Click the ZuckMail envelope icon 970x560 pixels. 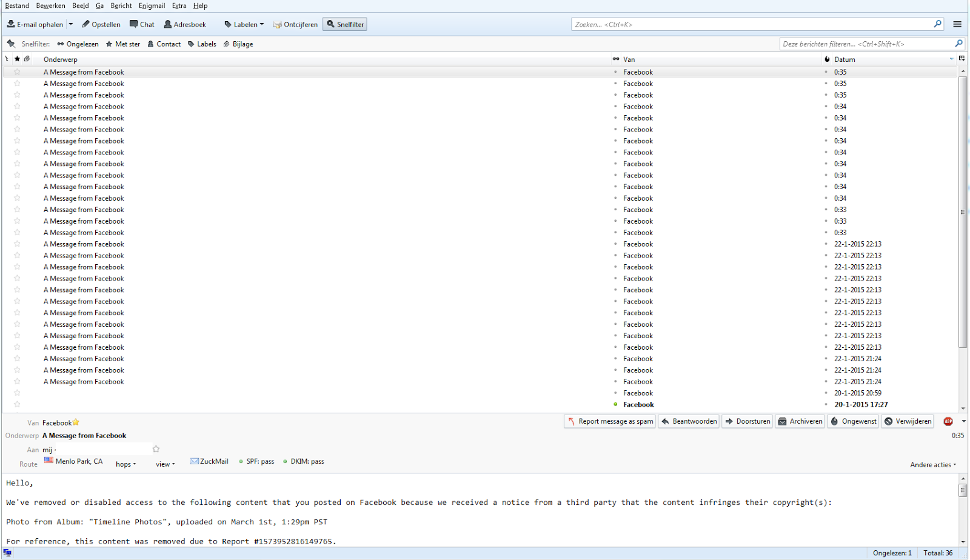tap(194, 461)
